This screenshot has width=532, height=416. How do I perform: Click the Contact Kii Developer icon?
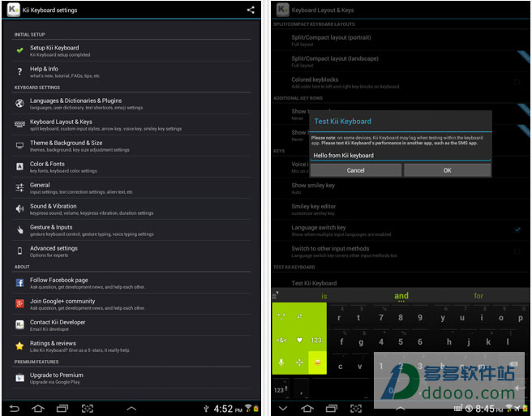19,324
